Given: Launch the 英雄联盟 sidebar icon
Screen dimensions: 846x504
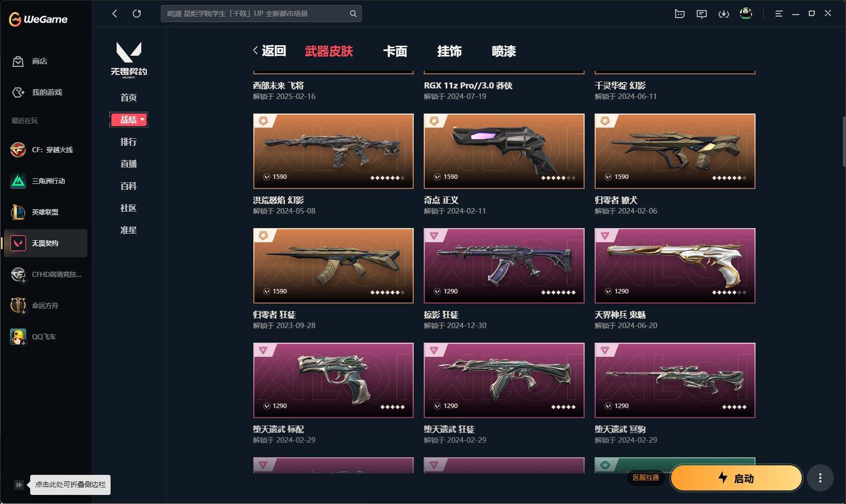Looking at the screenshot, I should tap(18, 212).
